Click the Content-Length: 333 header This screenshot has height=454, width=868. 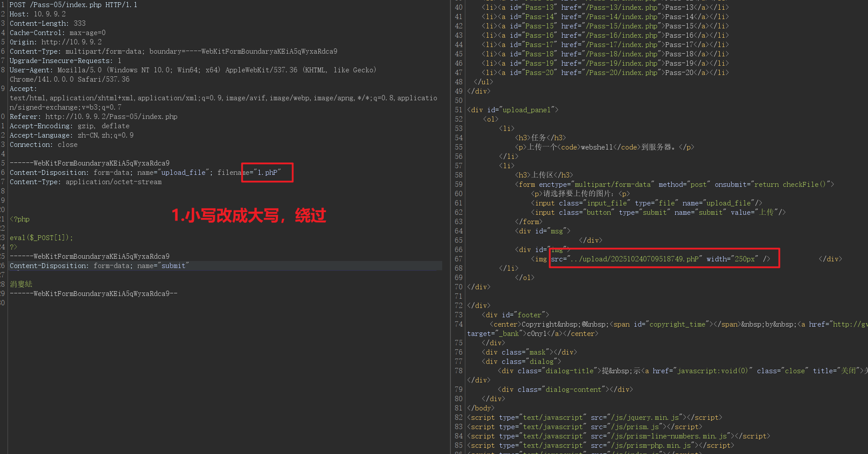(48, 24)
